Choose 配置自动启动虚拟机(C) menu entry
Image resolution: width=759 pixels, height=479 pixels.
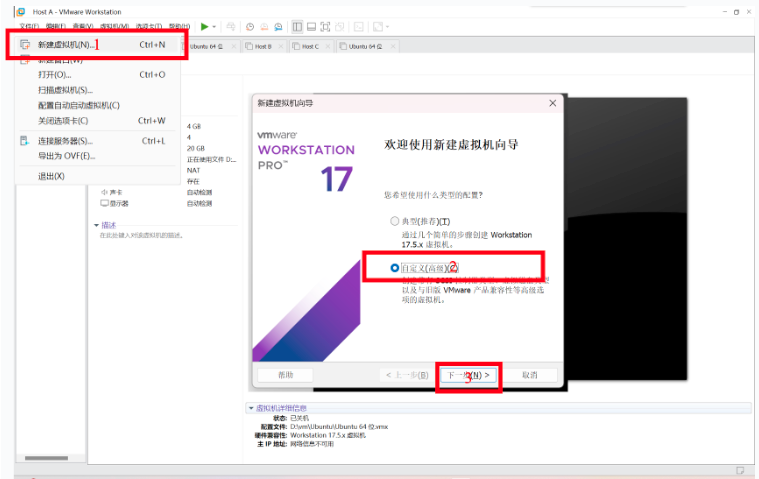click(x=97, y=105)
